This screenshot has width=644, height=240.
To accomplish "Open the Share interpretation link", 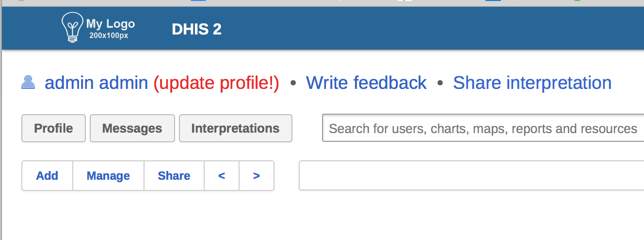I will click(532, 83).
